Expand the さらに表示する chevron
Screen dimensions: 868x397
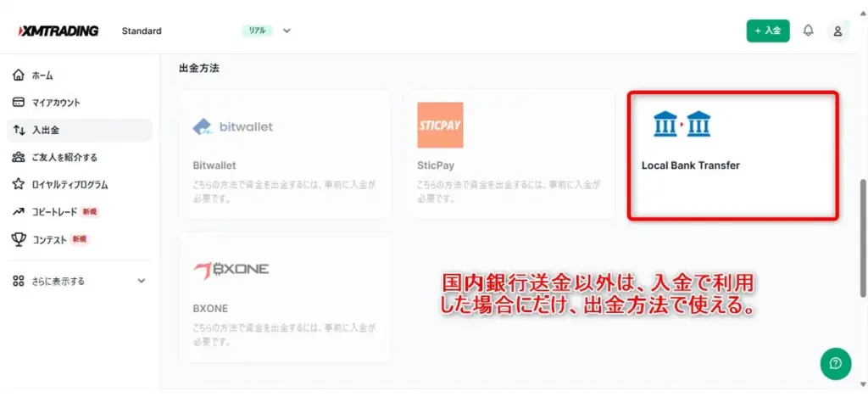(142, 281)
